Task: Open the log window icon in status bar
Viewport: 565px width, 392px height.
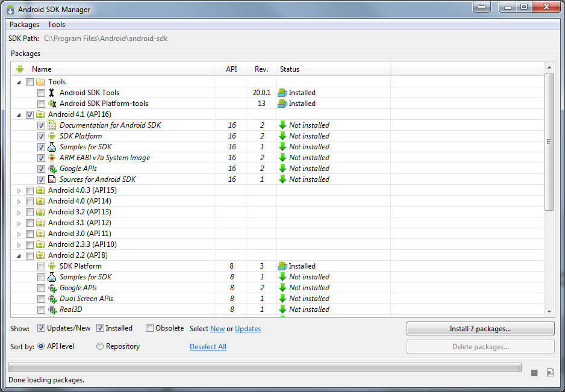Action: [x=550, y=373]
